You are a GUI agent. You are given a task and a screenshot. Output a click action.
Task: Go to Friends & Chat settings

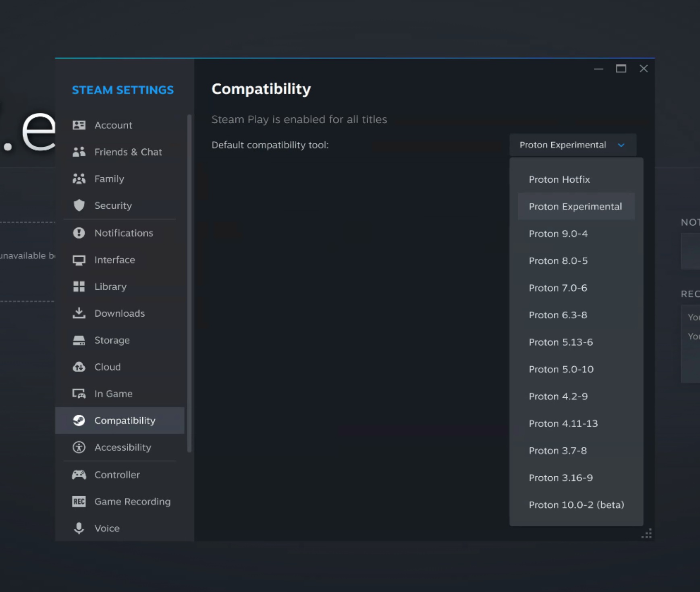(120, 152)
